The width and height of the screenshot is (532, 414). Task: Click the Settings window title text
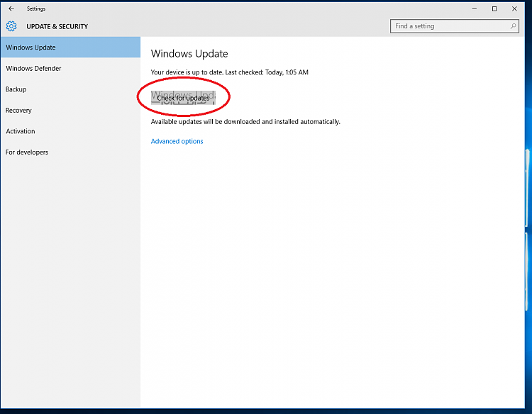(x=36, y=9)
